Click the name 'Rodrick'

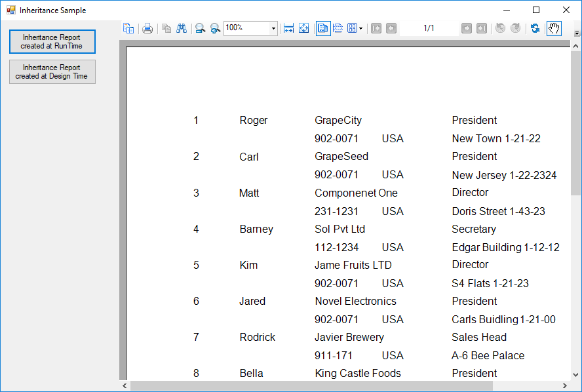(257, 337)
